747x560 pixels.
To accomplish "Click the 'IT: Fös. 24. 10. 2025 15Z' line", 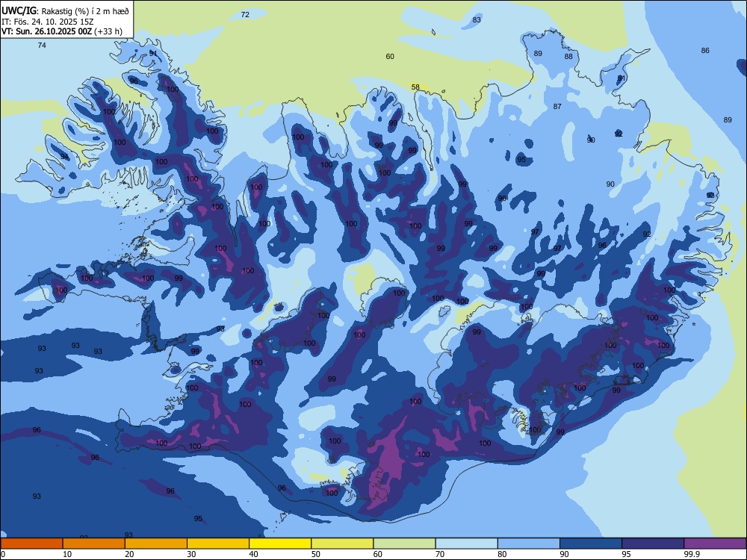I will click(48, 22).
